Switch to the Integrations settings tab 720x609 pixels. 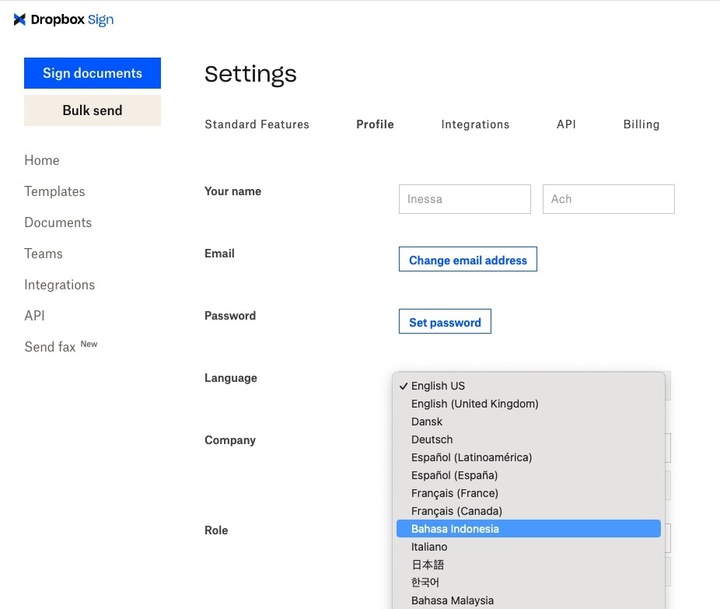[475, 124]
